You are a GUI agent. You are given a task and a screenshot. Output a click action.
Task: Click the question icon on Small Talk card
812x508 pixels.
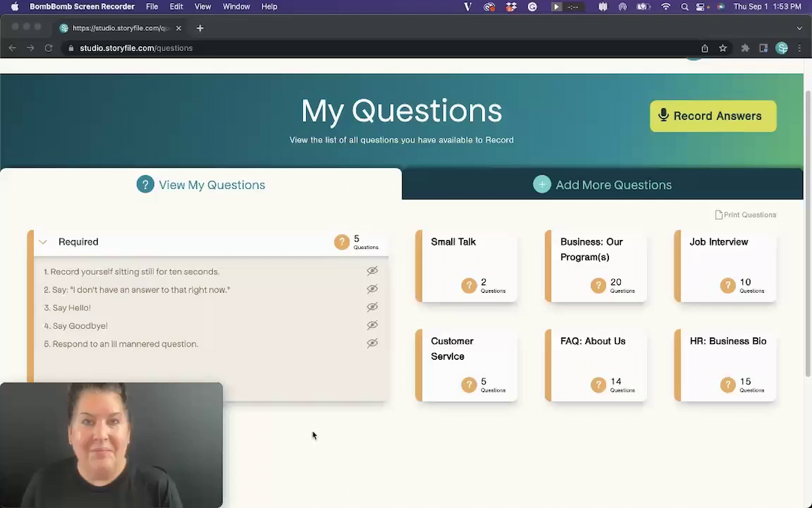(x=468, y=285)
